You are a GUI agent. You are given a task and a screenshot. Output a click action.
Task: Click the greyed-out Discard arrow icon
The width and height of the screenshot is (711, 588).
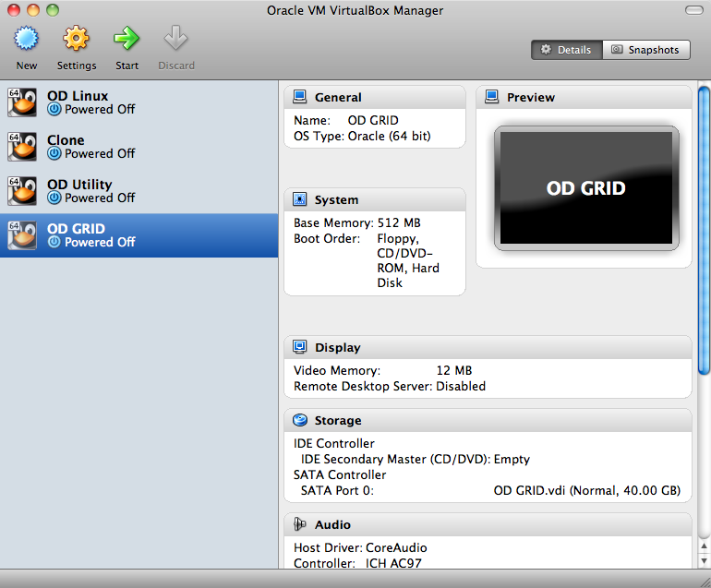tap(176, 38)
